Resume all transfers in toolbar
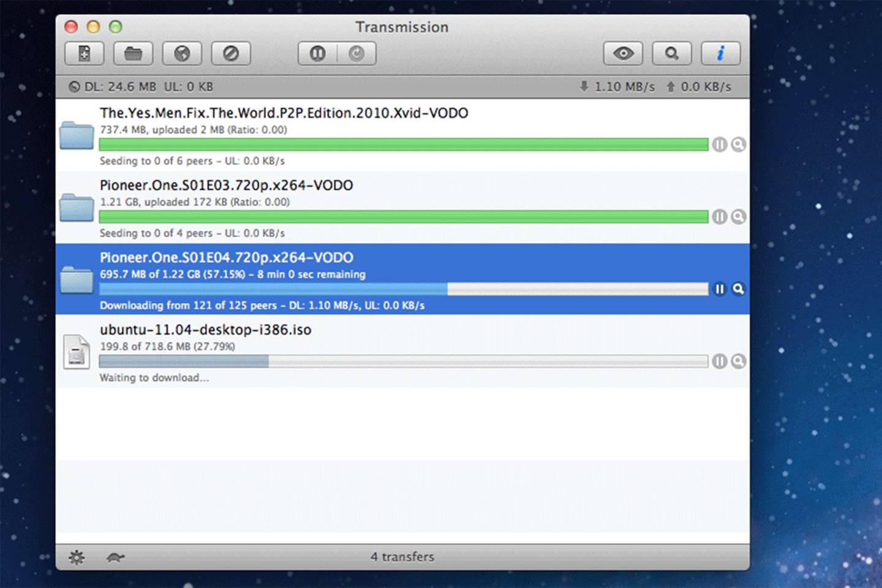The height and width of the screenshot is (588, 882). 356,54
